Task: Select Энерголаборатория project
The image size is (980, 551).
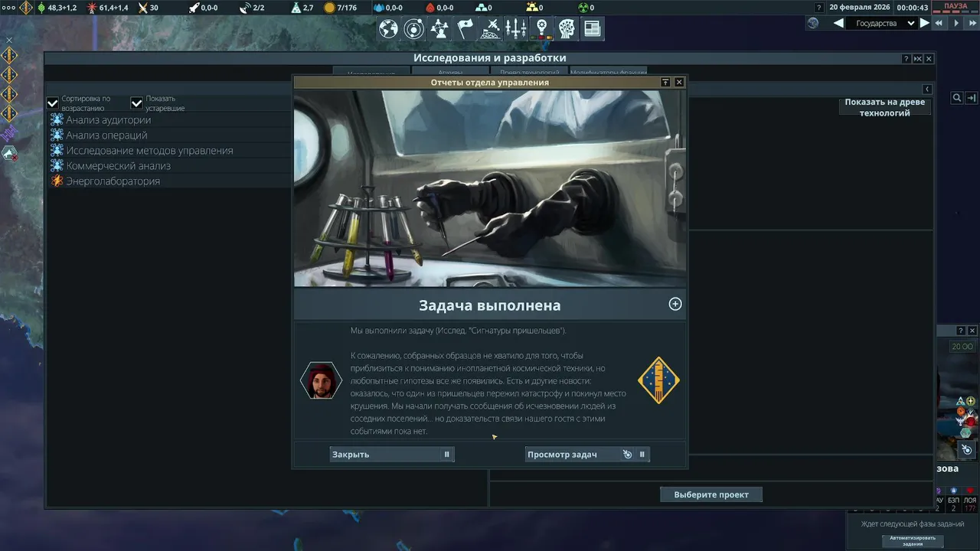Action: click(168, 181)
